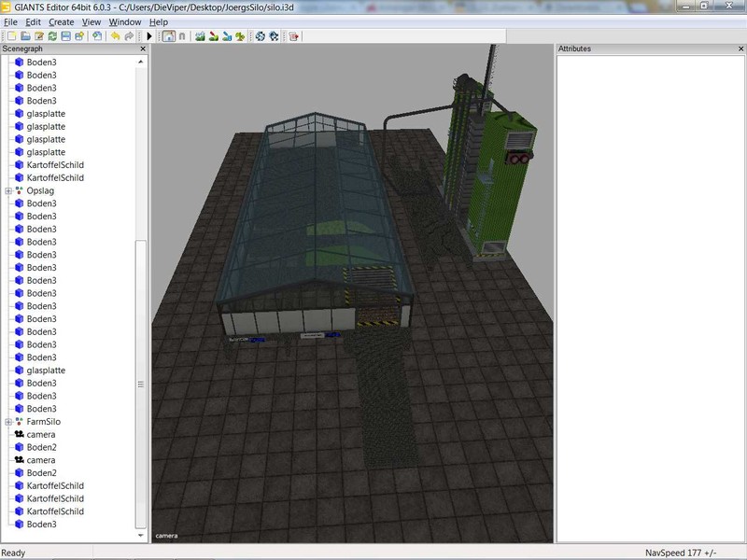Click the first blue gear toolbar icon
The image size is (747, 560).
click(261, 36)
